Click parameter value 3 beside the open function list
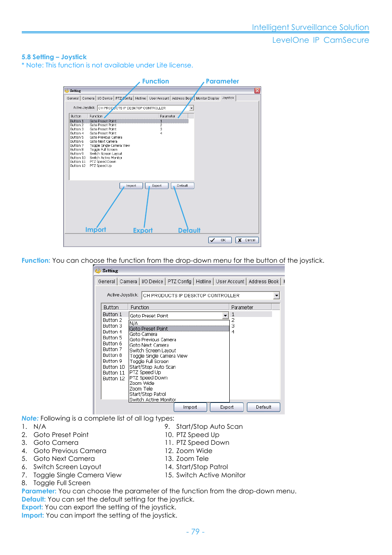This screenshot has height=555, width=392. click(x=233, y=326)
